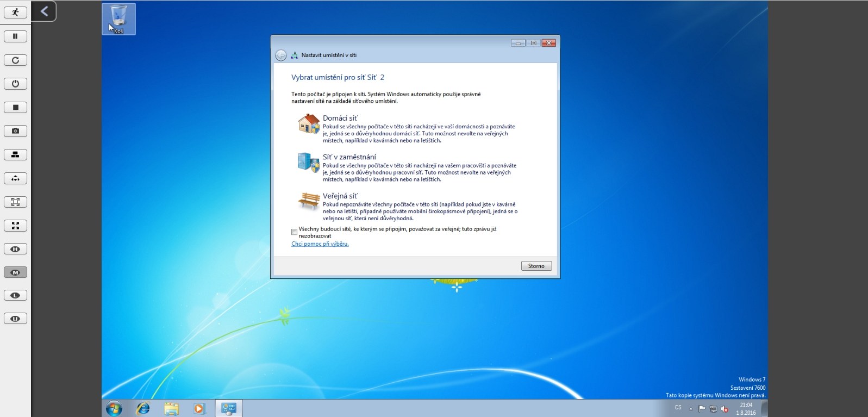Image resolution: width=868 pixels, height=417 pixels.
Task: Select the H quality toggle
Action: [x=15, y=249]
